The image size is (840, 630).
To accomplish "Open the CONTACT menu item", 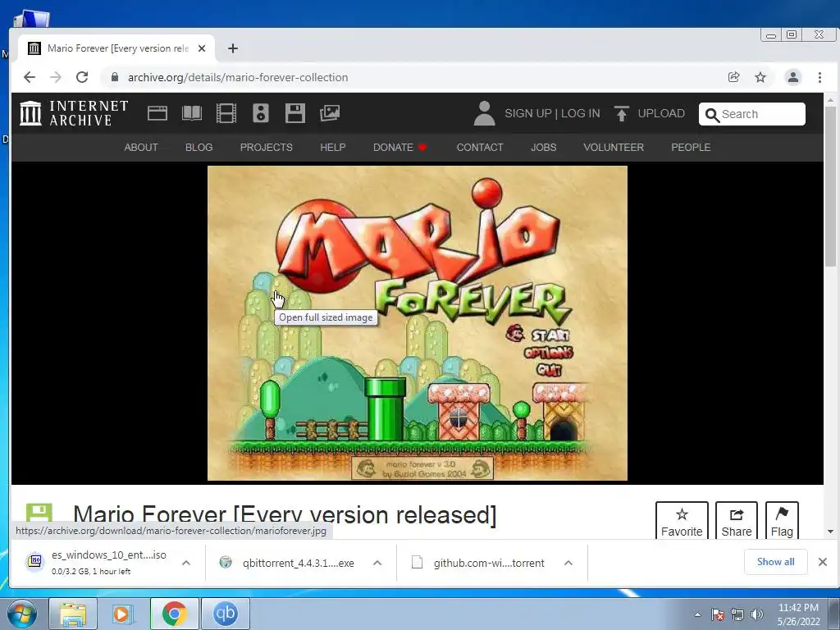I will 480,148.
